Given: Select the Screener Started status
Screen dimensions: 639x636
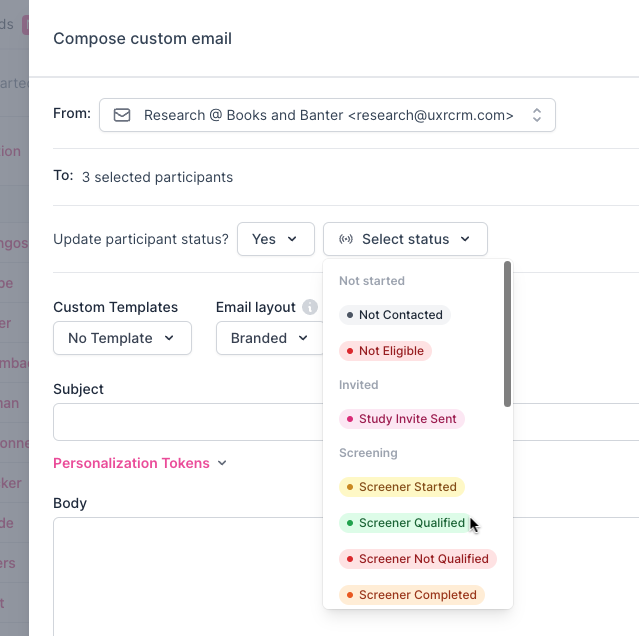Looking at the screenshot, I should click(402, 487).
